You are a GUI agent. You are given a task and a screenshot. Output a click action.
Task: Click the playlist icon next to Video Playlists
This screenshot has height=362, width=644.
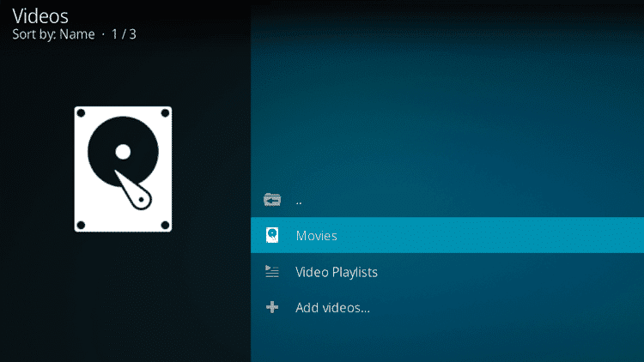[272, 271]
